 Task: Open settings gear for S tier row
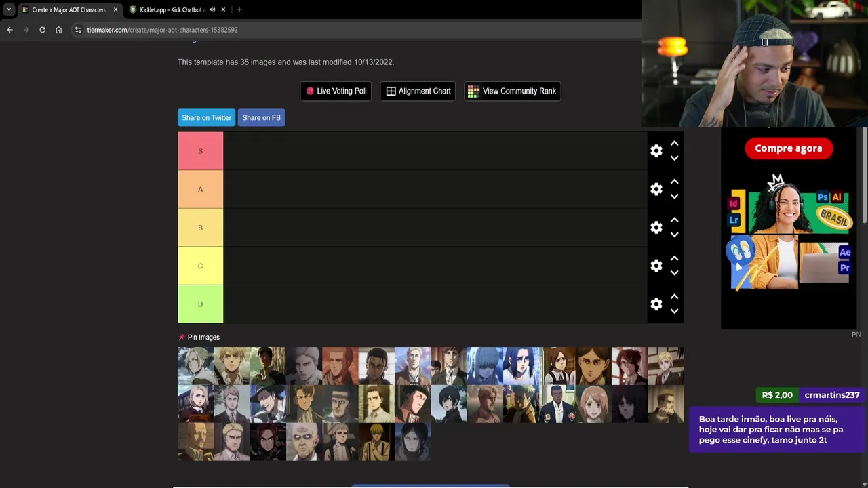pos(656,151)
